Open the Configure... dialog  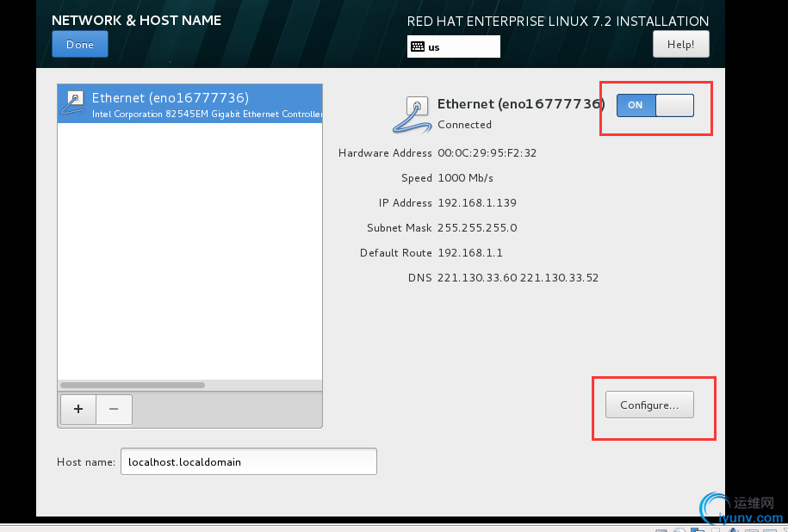click(x=649, y=405)
